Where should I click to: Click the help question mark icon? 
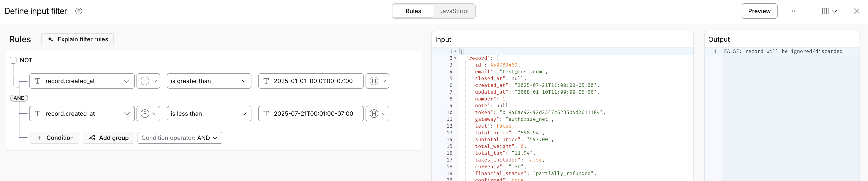(79, 11)
